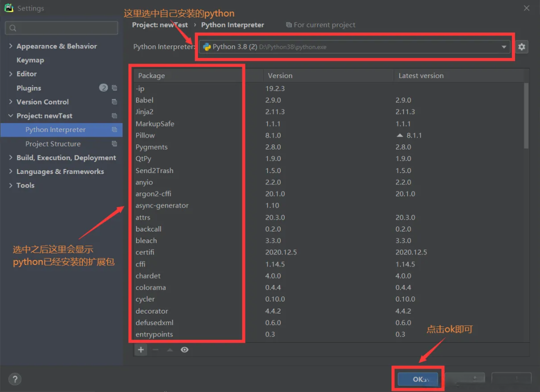Click the For current project icon
Screen dimensions: 540x392
coord(288,25)
